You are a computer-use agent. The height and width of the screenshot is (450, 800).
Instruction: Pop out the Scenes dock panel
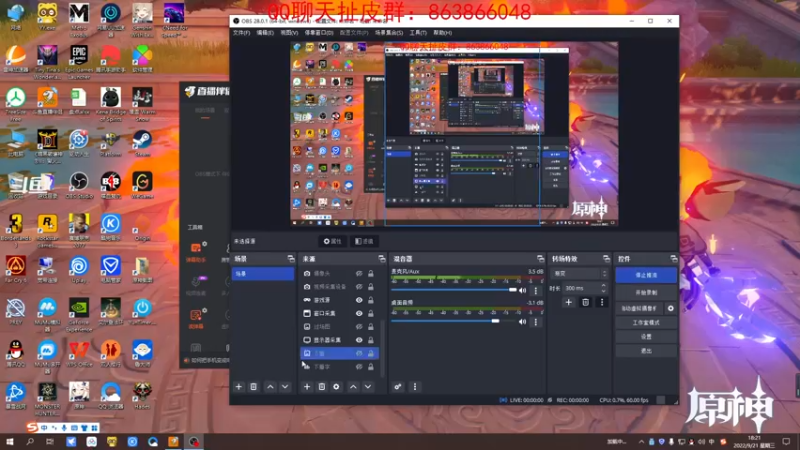tap(291, 259)
